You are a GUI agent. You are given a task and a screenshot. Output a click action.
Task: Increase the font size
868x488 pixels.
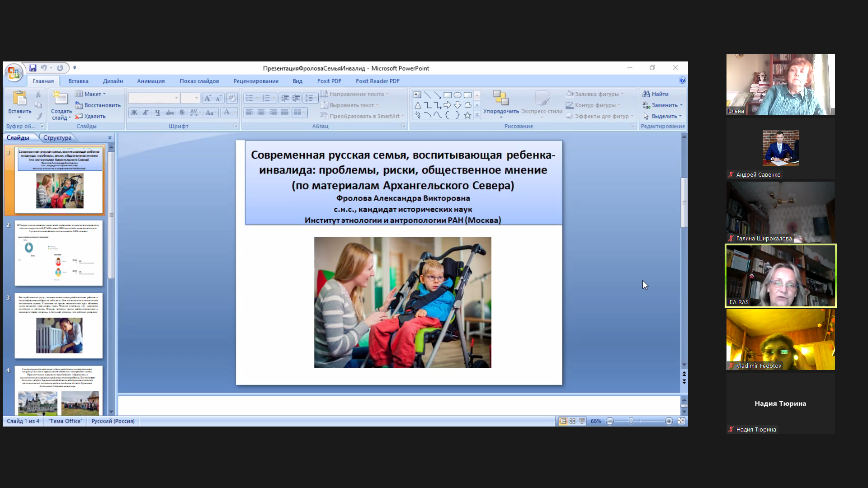click(207, 98)
